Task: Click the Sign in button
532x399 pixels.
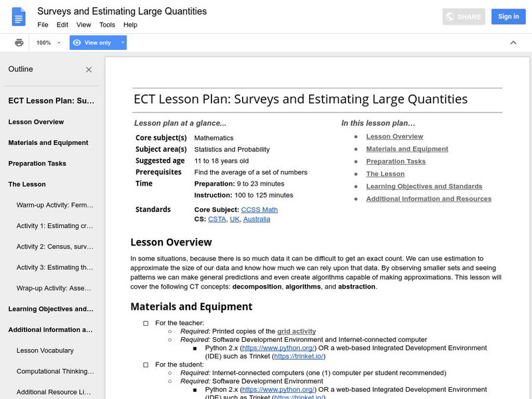Action: pyautogui.click(x=508, y=17)
